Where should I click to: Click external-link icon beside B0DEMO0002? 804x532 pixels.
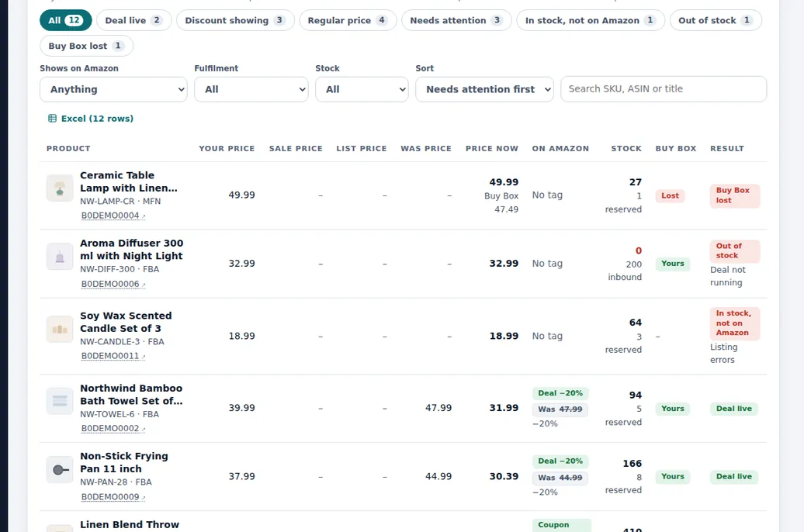coord(144,430)
